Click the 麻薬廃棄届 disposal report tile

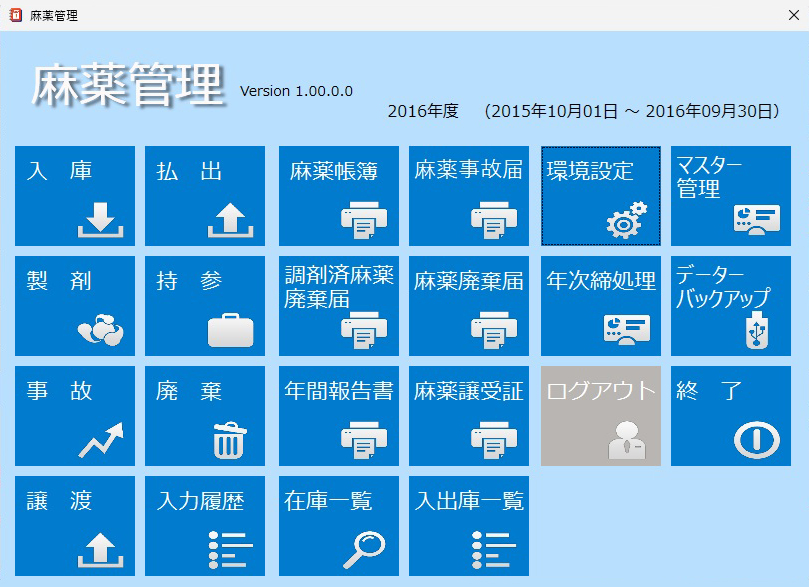pyautogui.click(x=469, y=306)
